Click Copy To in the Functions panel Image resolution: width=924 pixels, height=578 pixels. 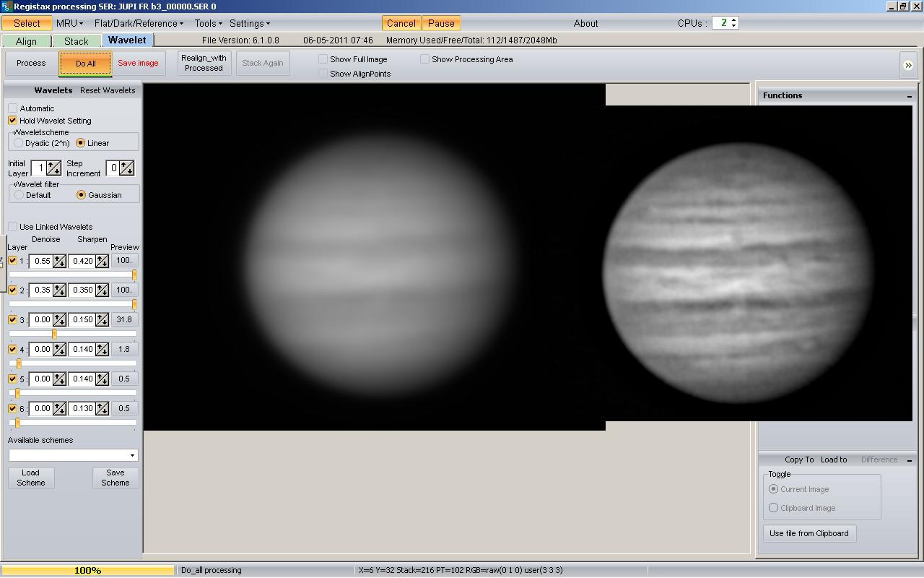[x=799, y=460]
